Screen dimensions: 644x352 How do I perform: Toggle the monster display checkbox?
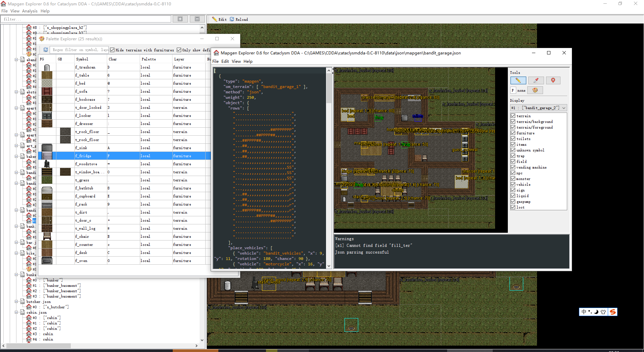(x=513, y=179)
